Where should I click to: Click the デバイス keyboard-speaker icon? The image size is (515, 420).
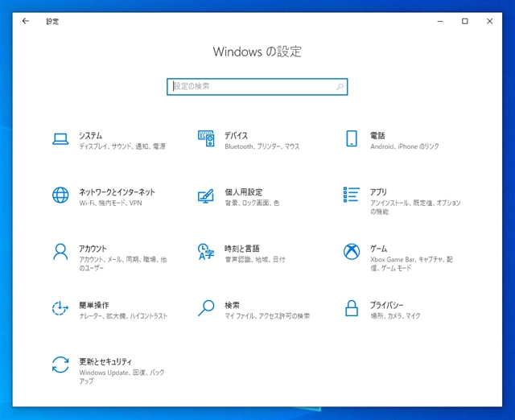pos(206,138)
